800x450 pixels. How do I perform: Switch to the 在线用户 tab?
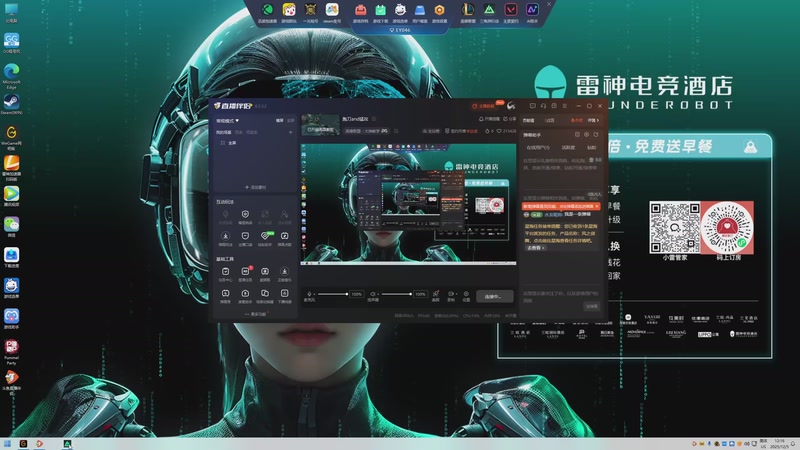pyautogui.click(x=538, y=147)
